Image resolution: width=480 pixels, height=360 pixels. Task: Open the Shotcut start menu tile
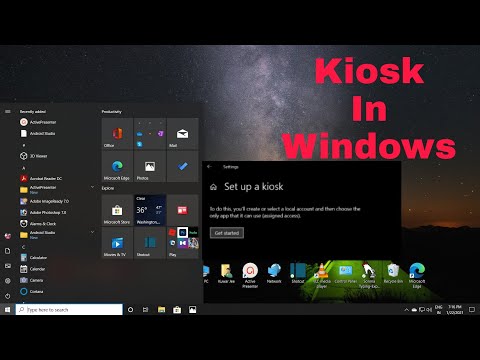(150, 243)
